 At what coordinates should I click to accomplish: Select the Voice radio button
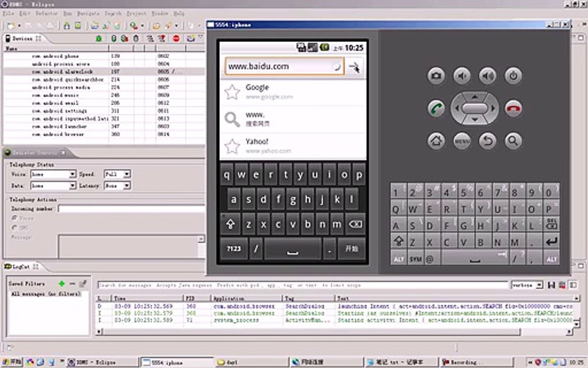pyautogui.click(x=14, y=218)
